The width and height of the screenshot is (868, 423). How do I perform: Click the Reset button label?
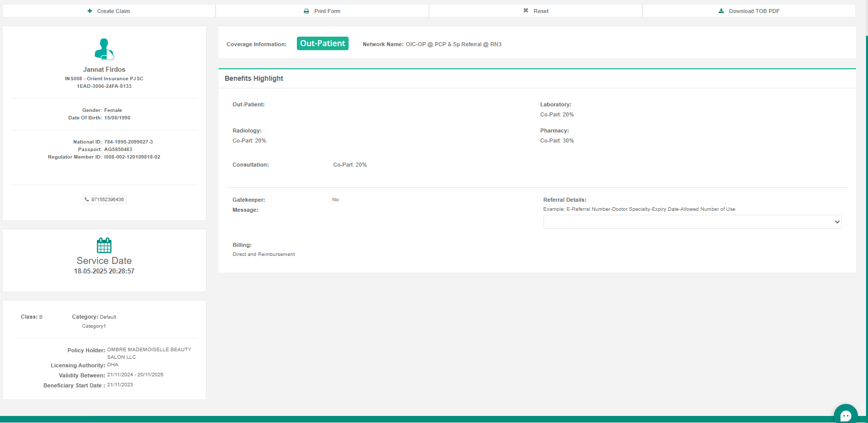tap(541, 11)
